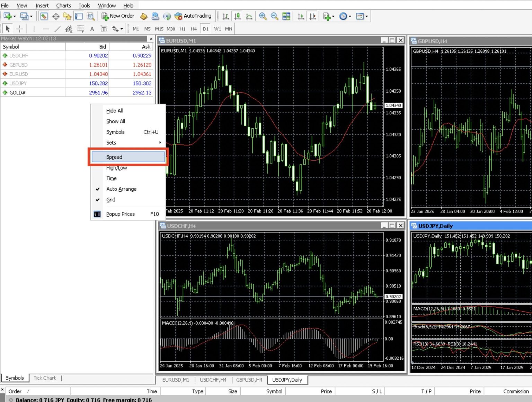Click the Zoom In magnifier icon
532x402 pixels.
(263, 16)
